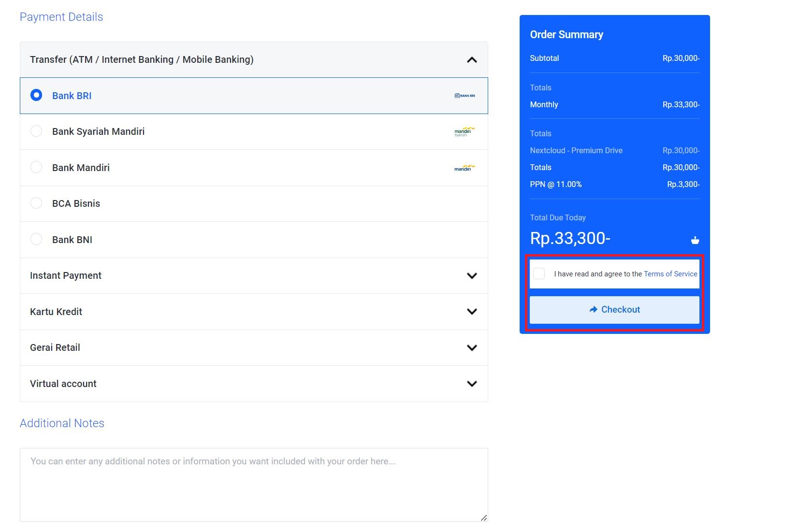Click the Mandiri Syariah logo icon

point(464,131)
